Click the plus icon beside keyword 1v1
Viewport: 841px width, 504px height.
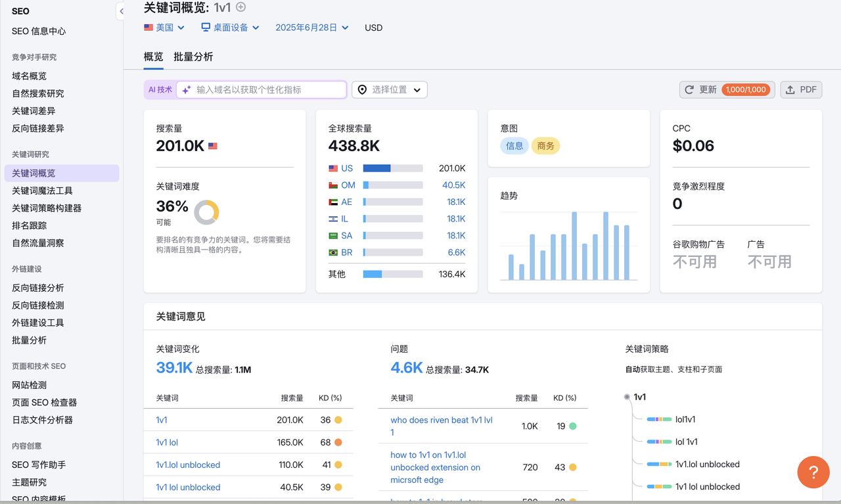[241, 7]
